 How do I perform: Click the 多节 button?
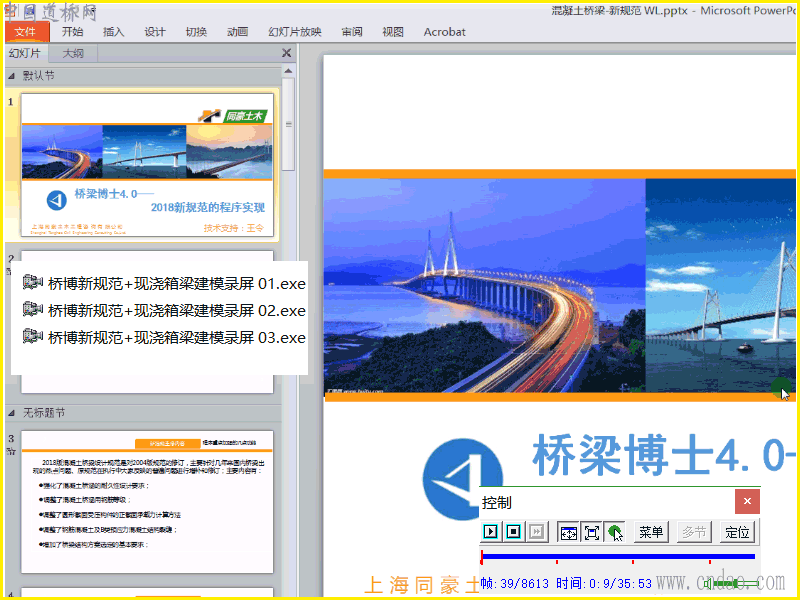pos(694,532)
